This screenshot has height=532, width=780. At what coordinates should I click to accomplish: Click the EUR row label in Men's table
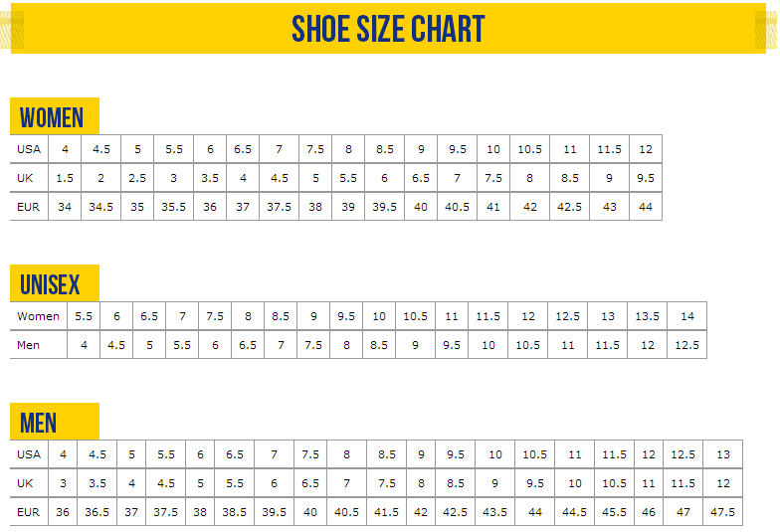click(x=30, y=512)
